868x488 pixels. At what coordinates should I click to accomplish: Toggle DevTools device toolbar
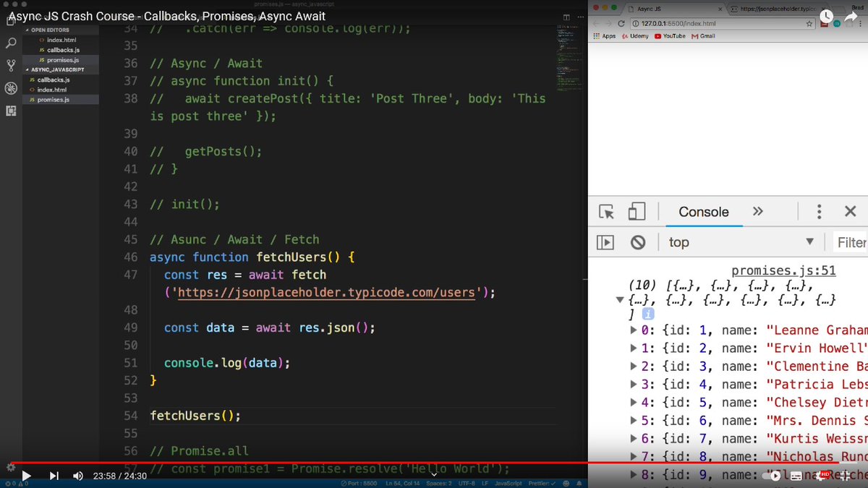tap(637, 212)
